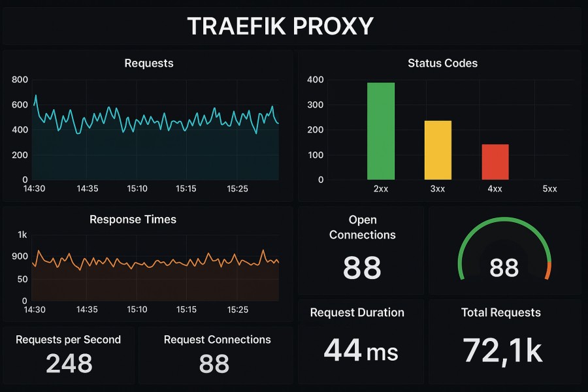Select the 5xx axis label
Viewport: 588px width, 392px height.
tap(552, 189)
